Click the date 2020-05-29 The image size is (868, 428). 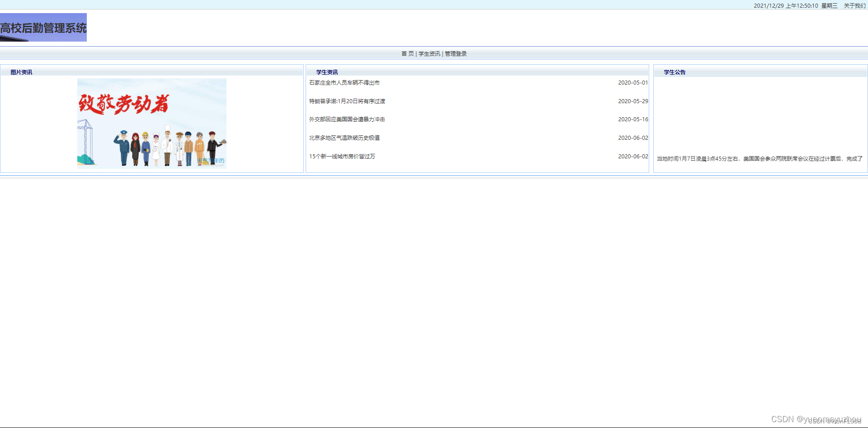click(x=633, y=101)
